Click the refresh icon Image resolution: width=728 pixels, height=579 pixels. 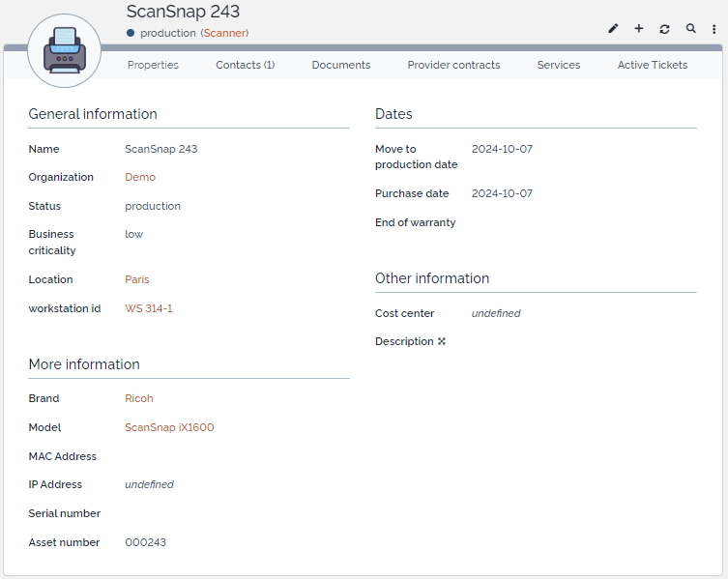point(665,29)
